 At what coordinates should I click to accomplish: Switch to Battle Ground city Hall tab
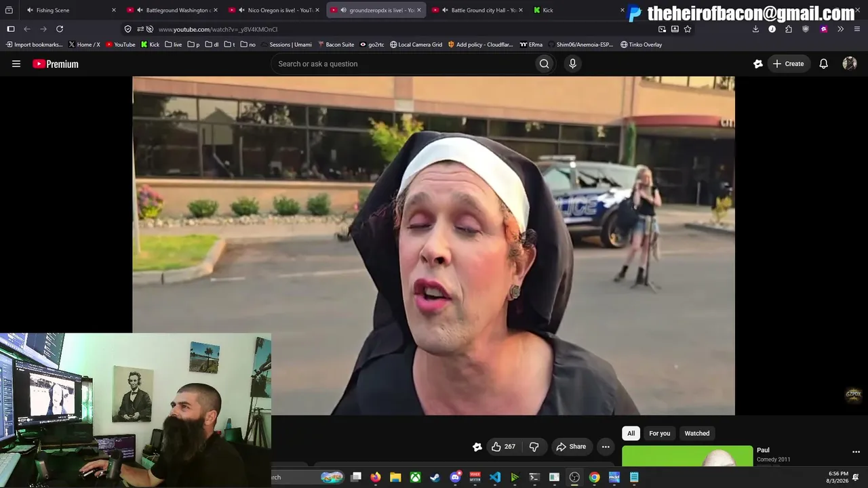[478, 10]
